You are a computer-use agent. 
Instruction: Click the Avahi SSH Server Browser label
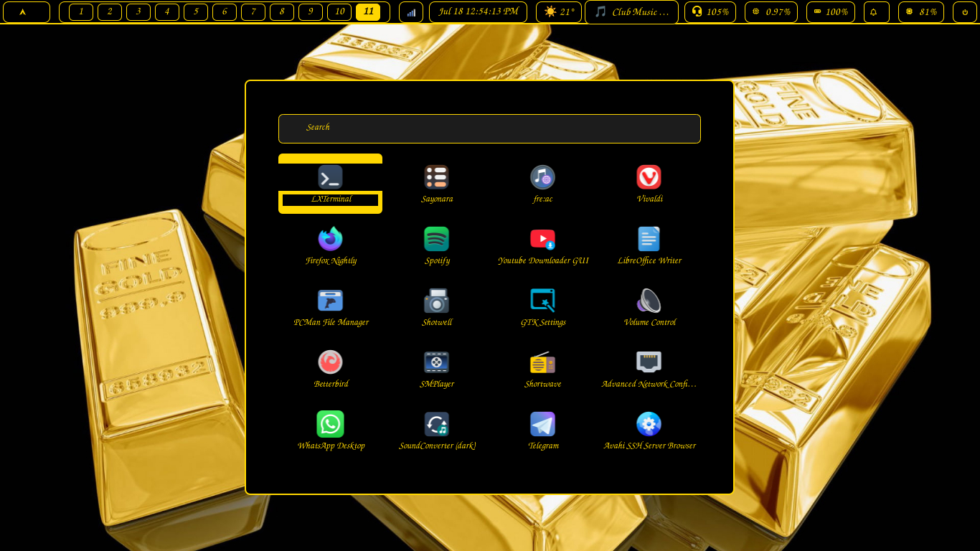tap(649, 446)
